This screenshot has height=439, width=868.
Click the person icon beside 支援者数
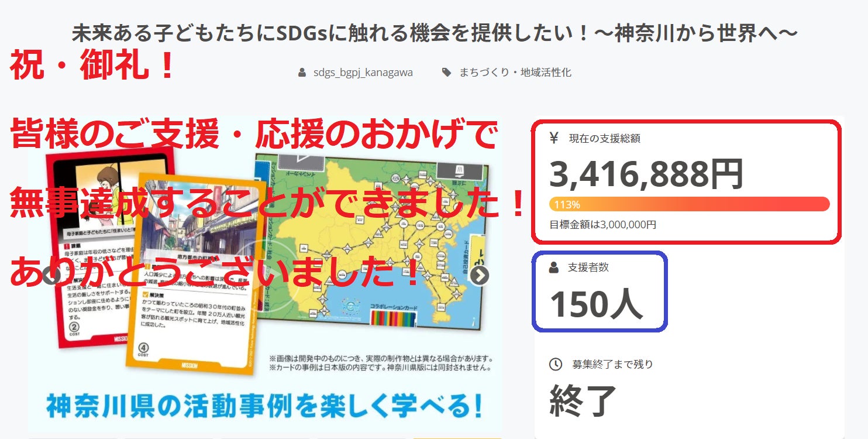[x=554, y=267]
